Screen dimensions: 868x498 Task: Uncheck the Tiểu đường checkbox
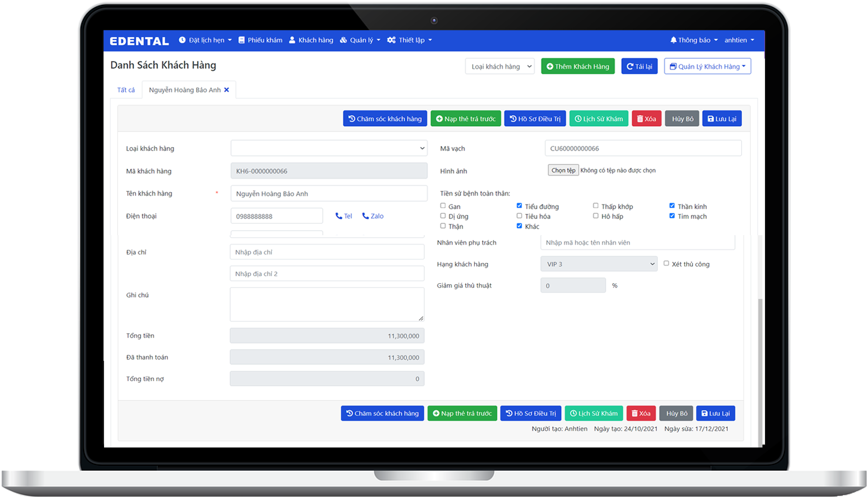(519, 205)
